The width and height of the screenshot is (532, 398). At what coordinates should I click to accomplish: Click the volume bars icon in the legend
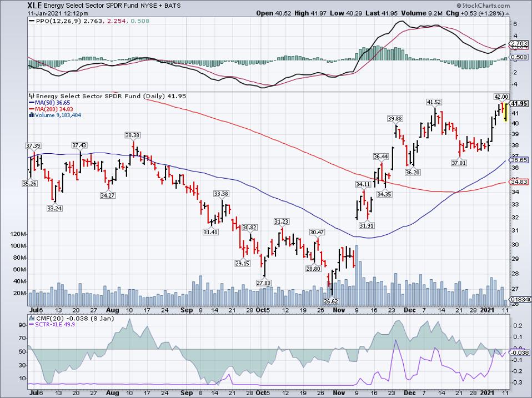(x=32, y=115)
